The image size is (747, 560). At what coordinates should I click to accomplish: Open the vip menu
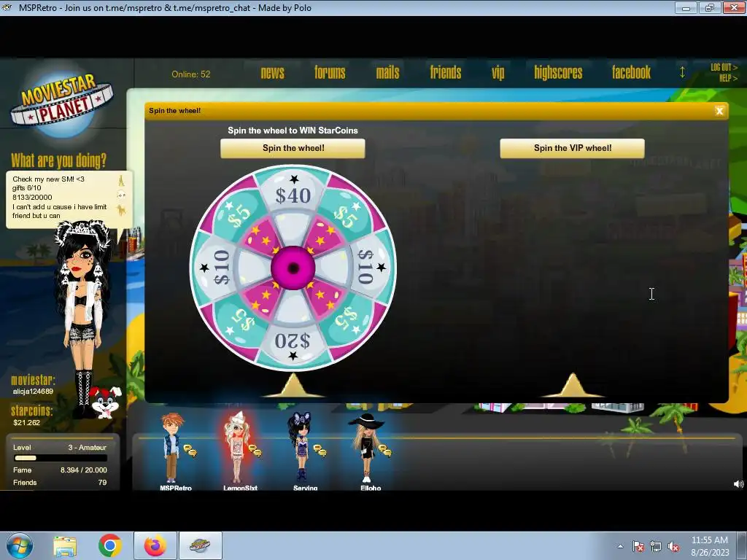click(498, 73)
